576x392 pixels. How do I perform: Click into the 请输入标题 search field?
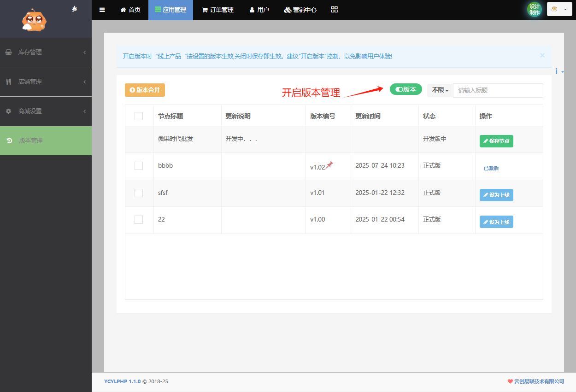[498, 90]
